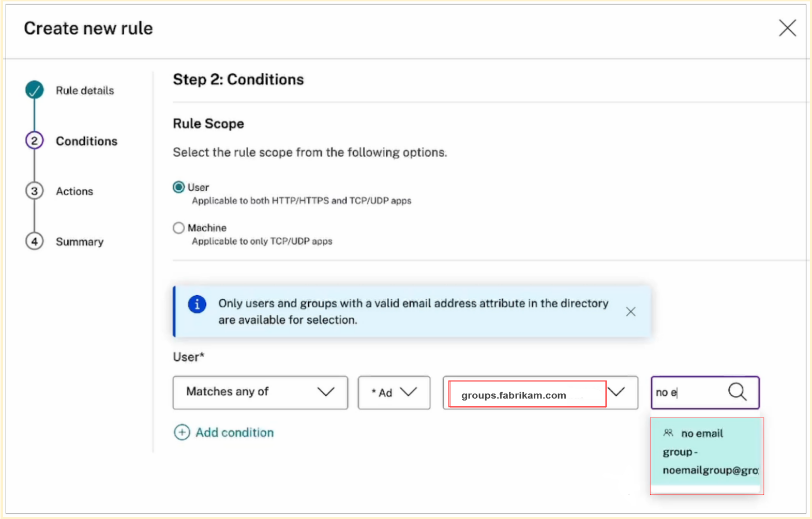Viewport: 812px width, 519px height.
Task: Click the completed Rule details checkmark icon
Action: (x=35, y=90)
